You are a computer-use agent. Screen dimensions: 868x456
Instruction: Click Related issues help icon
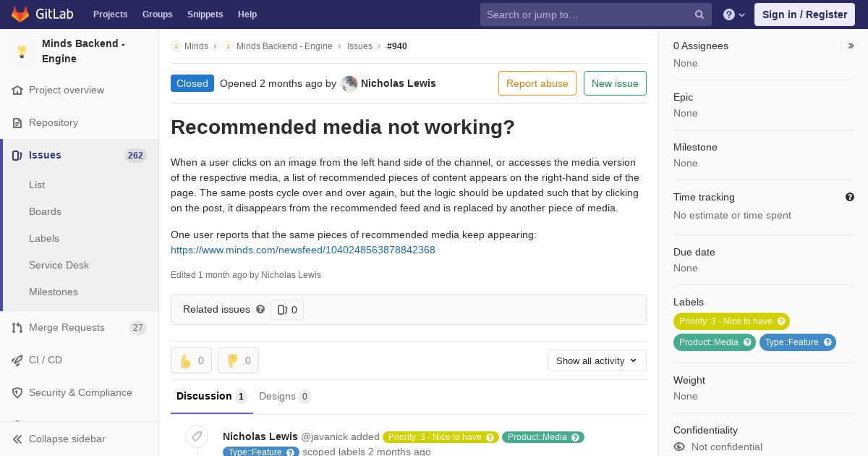pos(260,309)
